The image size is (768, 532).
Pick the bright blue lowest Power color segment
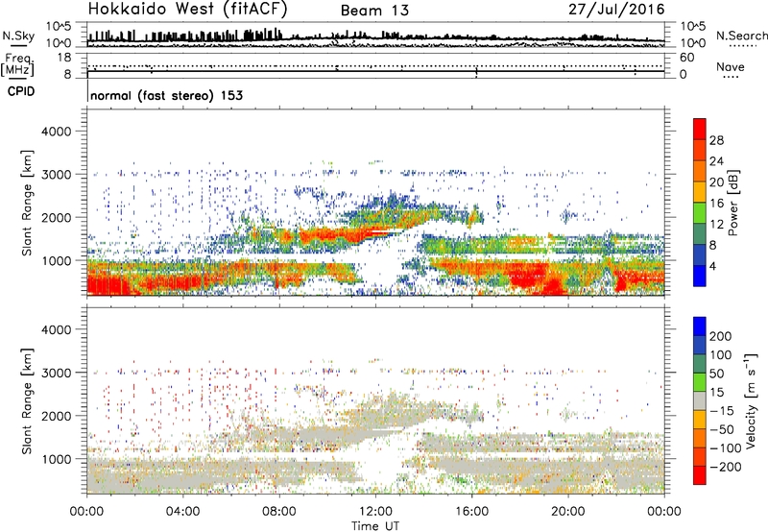click(700, 276)
